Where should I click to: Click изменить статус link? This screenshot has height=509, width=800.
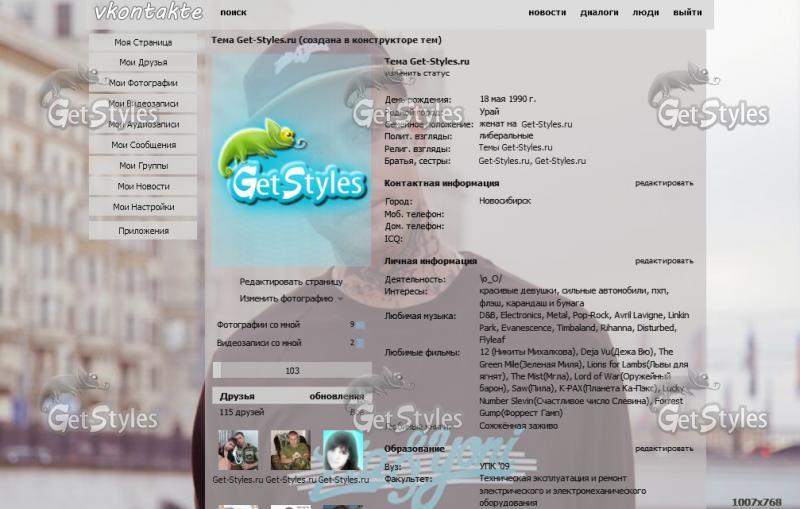pos(417,73)
